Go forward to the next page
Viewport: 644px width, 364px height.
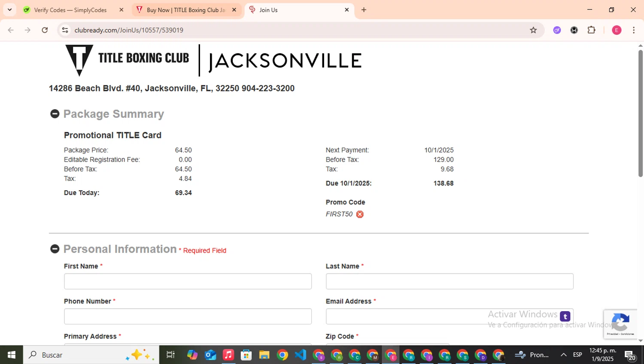click(x=27, y=30)
